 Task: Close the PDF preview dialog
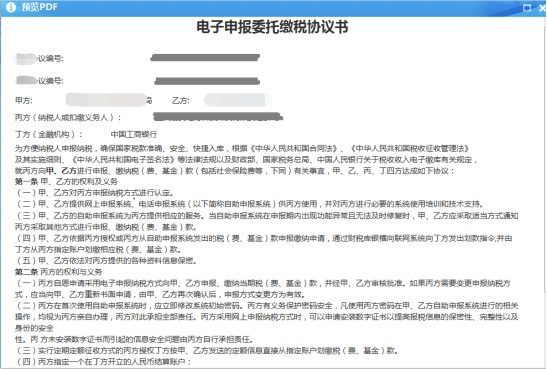pos(543,8)
